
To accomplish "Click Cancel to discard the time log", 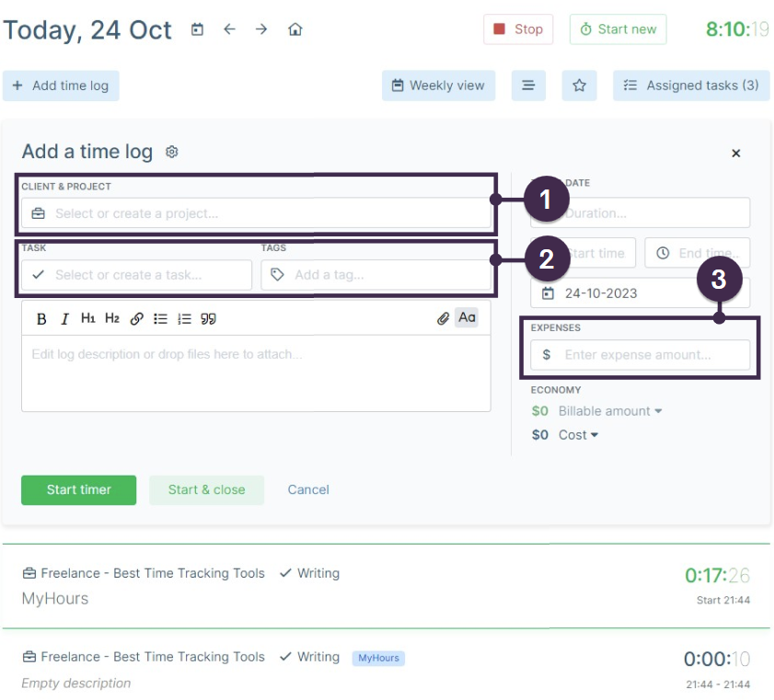I will pyautogui.click(x=307, y=489).
